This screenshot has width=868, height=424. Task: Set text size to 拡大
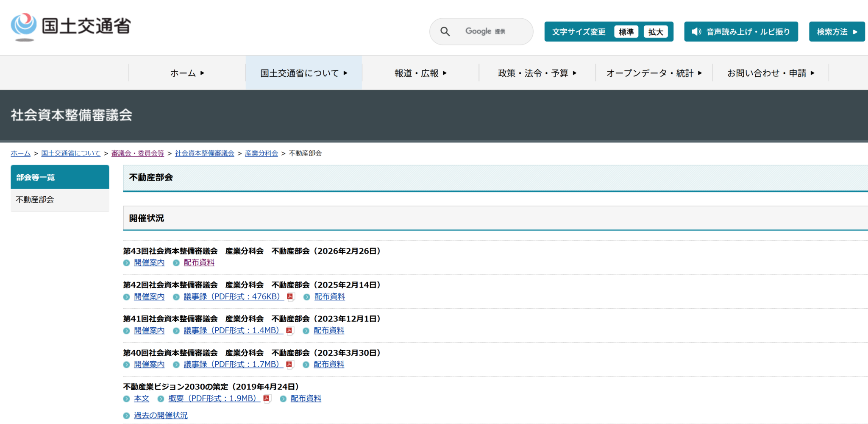point(655,32)
